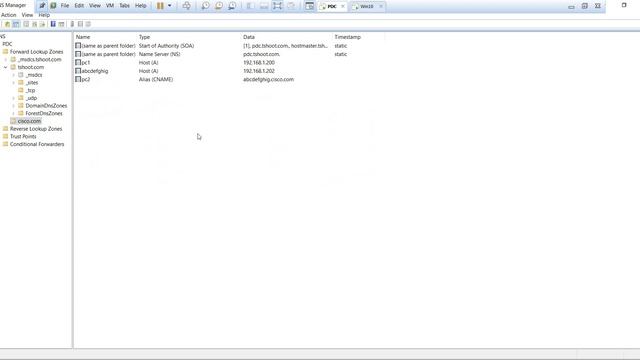640x360 pixels.
Task: Click the up one level icon in DNS toolbar
Action: pos(7,24)
